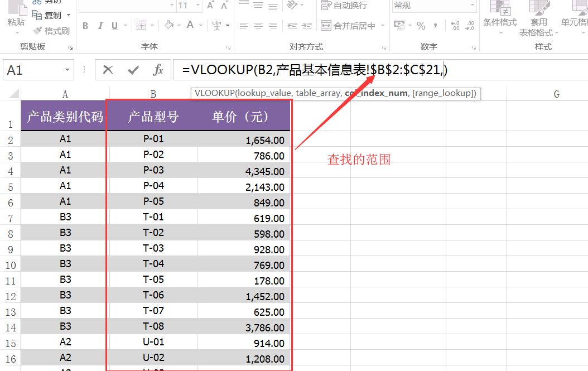Click the price cell 4,345.00
This screenshot has height=371, width=588.
point(244,171)
